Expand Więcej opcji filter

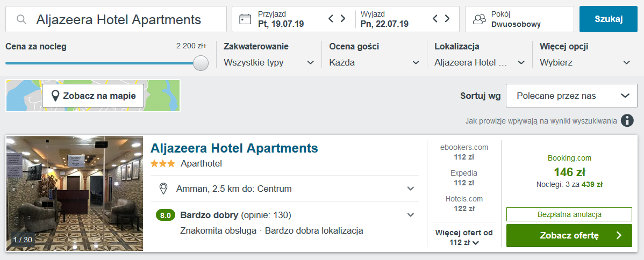[x=585, y=62]
